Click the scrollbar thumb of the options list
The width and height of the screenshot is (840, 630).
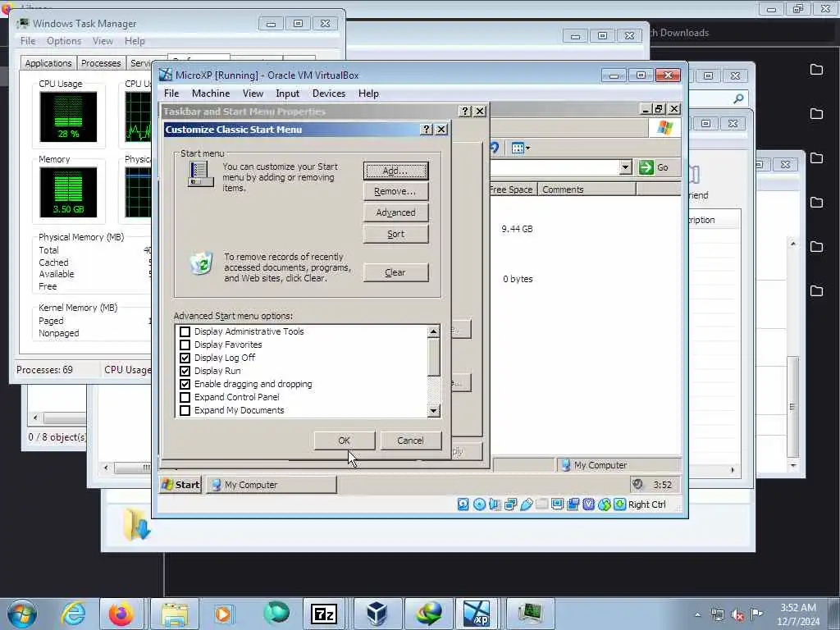tap(433, 357)
